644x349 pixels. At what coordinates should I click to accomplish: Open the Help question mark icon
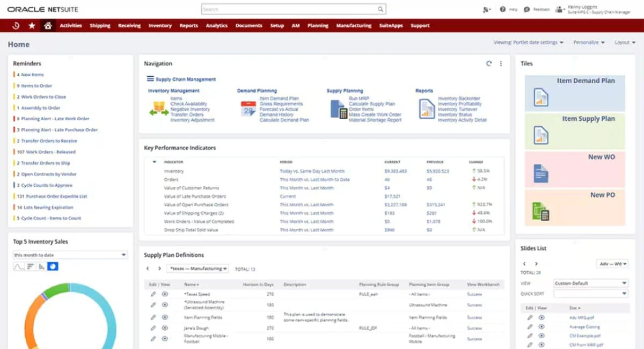click(x=503, y=9)
